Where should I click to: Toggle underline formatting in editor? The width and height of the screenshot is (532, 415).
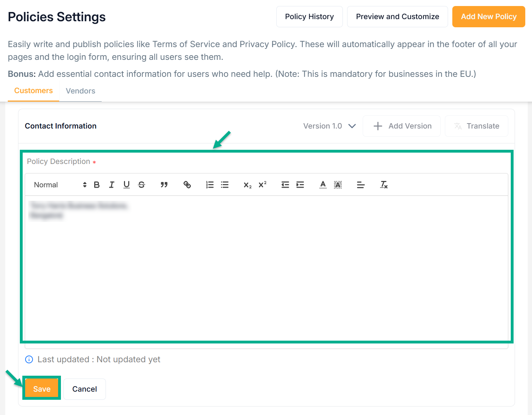point(126,185)
